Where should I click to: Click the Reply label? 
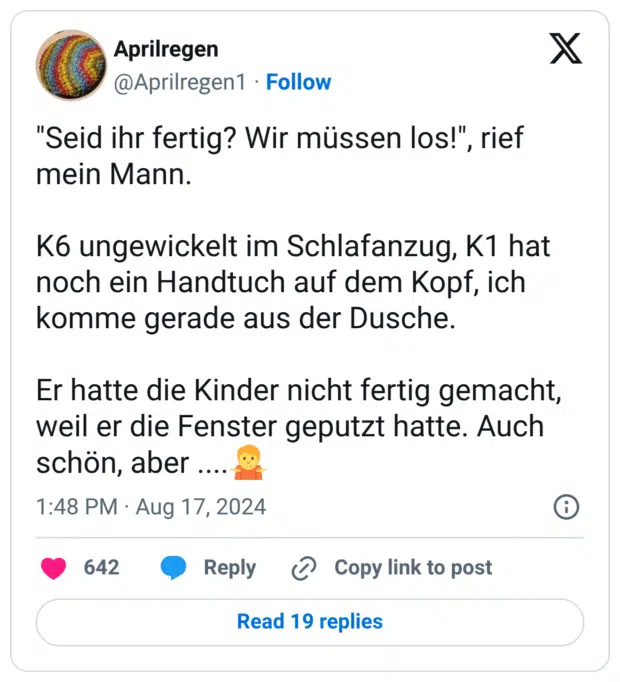coord(230,568)
